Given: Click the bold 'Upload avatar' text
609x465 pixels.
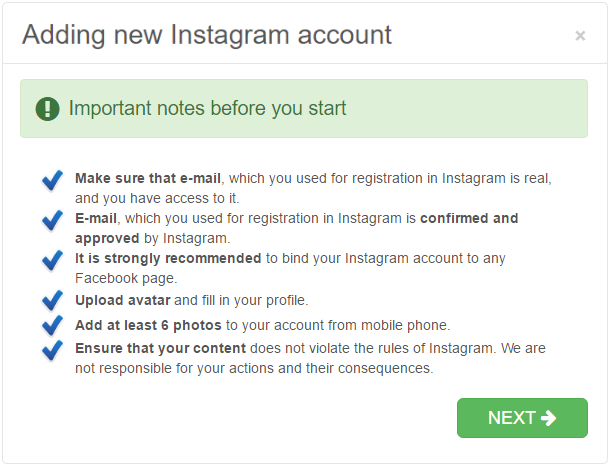Looking at the screenshot, I should click(x=123, y=301).
